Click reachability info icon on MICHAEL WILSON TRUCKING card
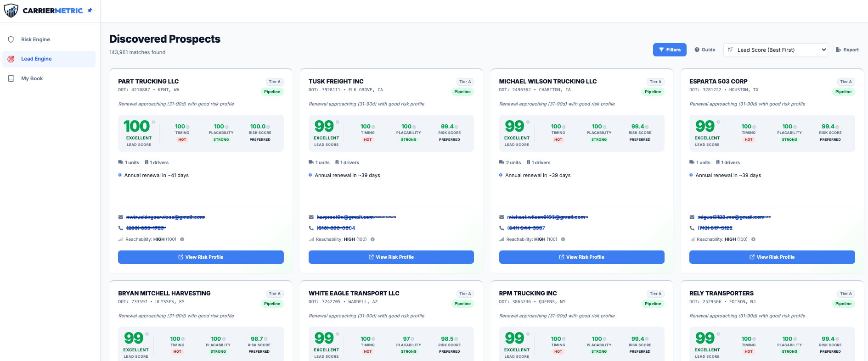 (x=563, y=239)
